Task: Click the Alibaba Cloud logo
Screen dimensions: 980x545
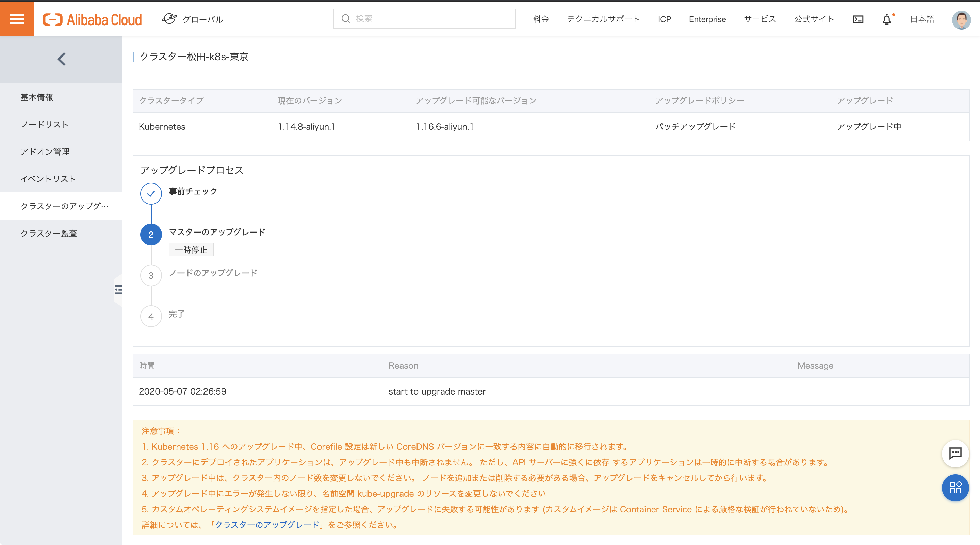Action: [x=92, y=19]
